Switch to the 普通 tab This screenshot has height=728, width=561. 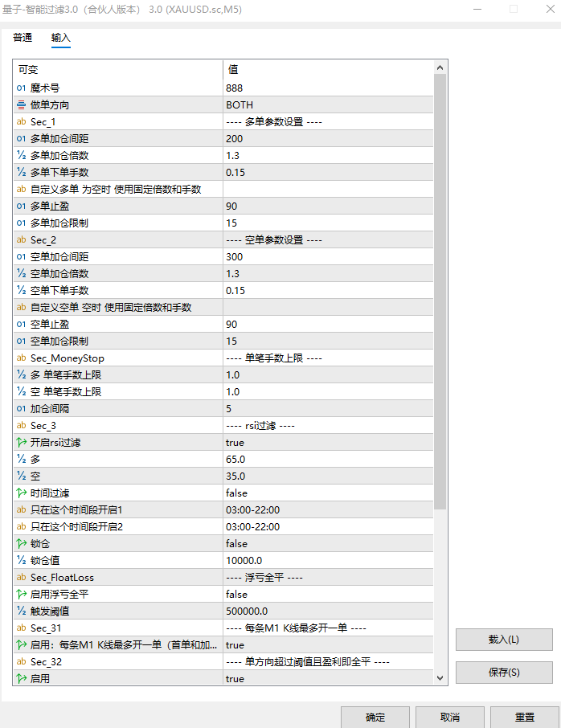tap(23, 38)
